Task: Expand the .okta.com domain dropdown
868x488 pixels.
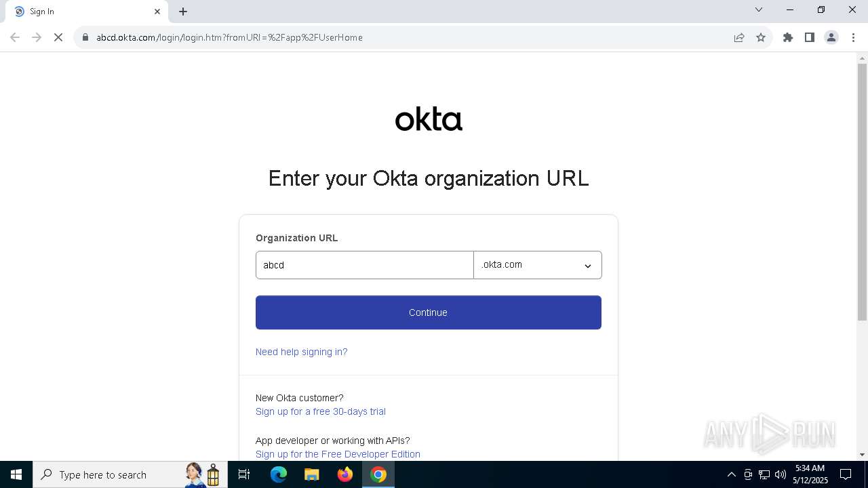Action: 538,265
